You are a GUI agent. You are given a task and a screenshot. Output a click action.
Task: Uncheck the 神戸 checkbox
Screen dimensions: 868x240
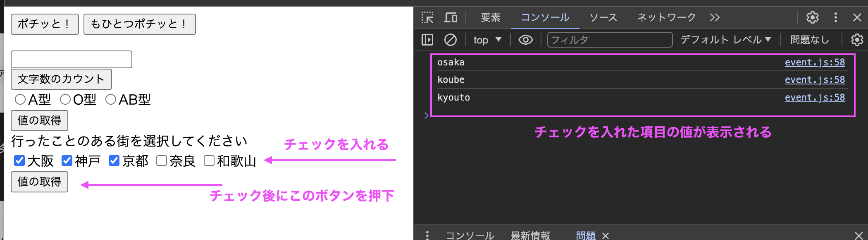(67, 161)
